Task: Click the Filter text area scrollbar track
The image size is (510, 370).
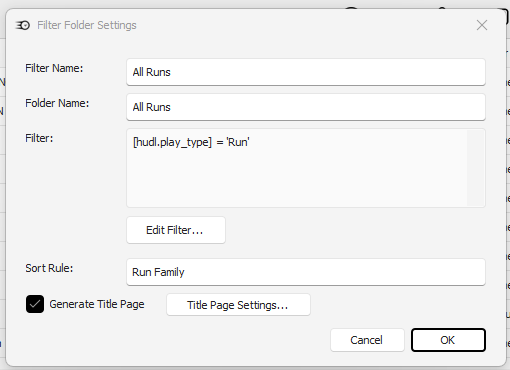Action: pos(476,168)
